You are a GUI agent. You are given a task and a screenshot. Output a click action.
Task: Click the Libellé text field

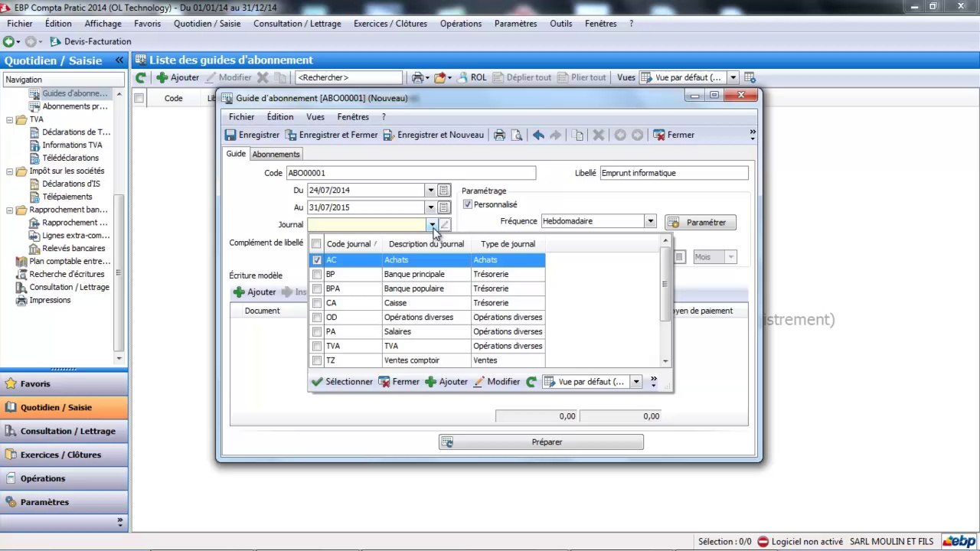click(674, 173)
